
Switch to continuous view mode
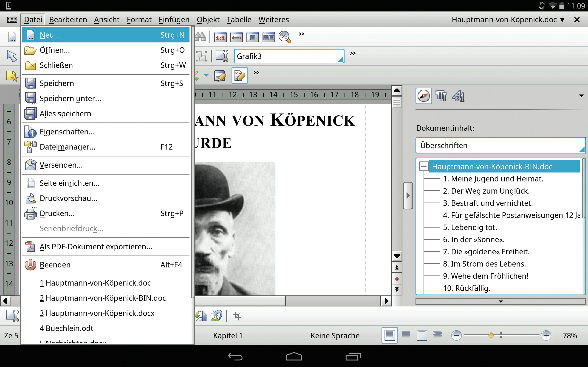coord(406,335)
